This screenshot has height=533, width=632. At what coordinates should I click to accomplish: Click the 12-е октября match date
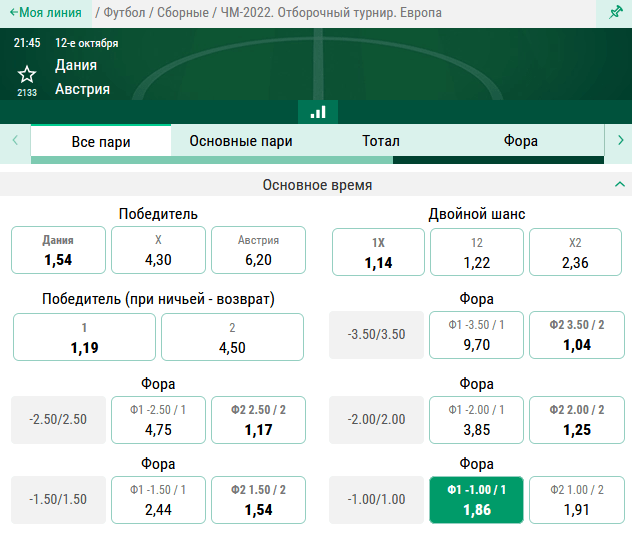[x=87, y=43]
